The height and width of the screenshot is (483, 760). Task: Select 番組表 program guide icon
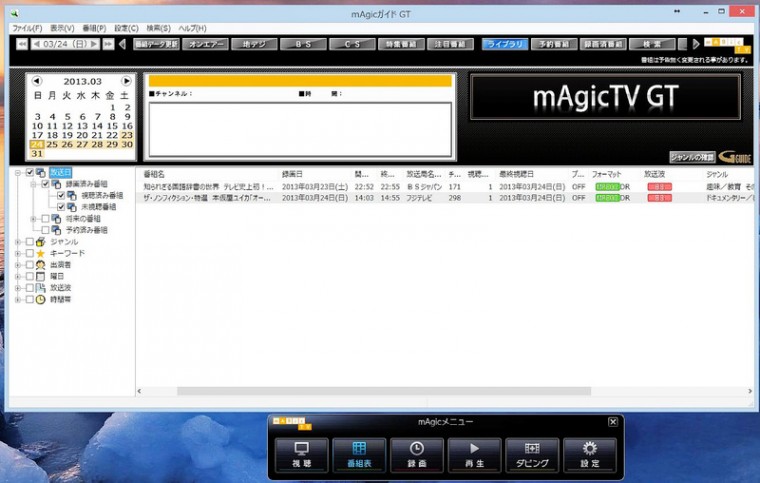[x=358, y=455]
